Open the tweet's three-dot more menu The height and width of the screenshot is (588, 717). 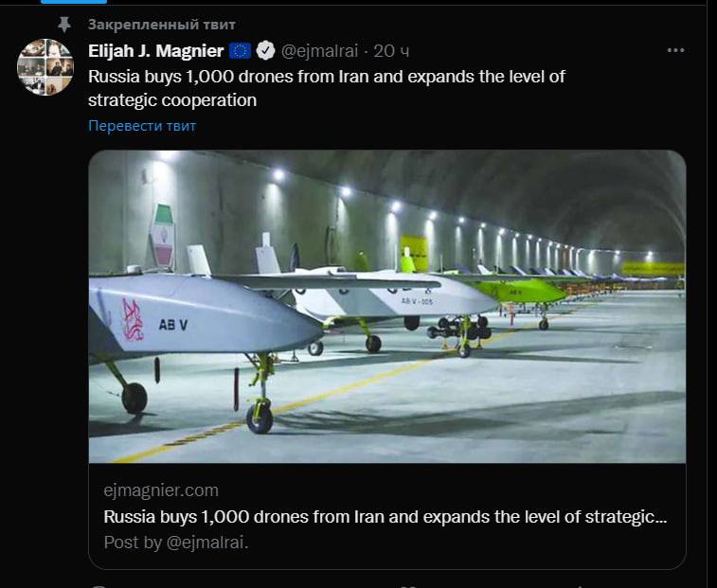tap(674, 50)
